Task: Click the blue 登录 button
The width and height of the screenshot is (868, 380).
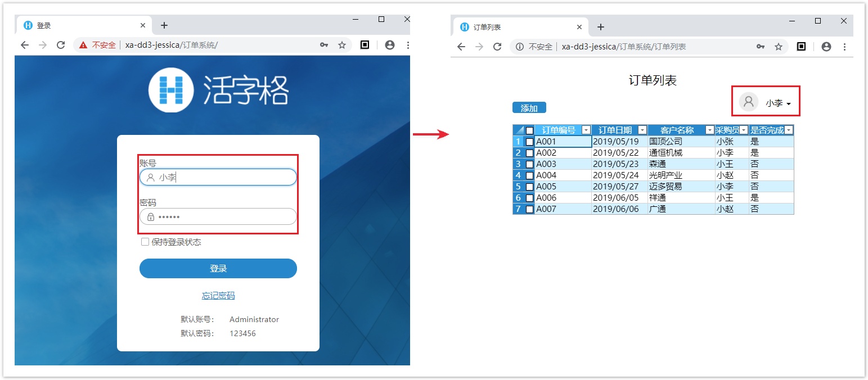Action: pos(218,268)
